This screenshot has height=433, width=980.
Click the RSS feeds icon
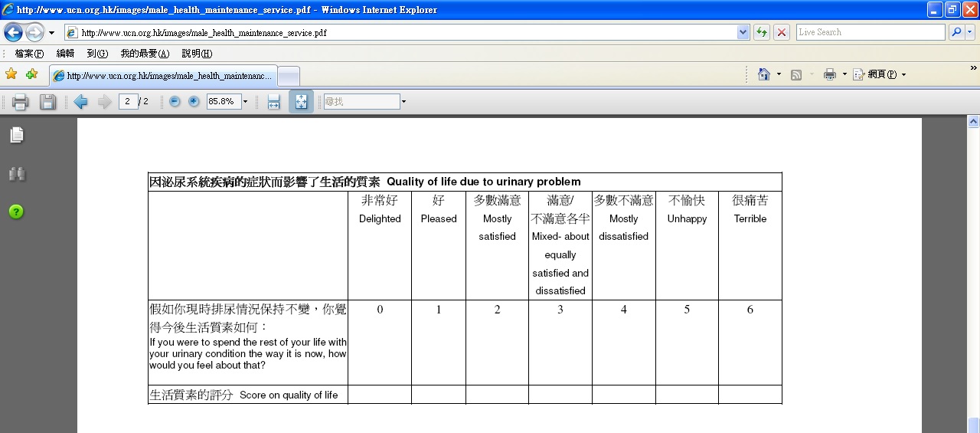tap(796, 74)
